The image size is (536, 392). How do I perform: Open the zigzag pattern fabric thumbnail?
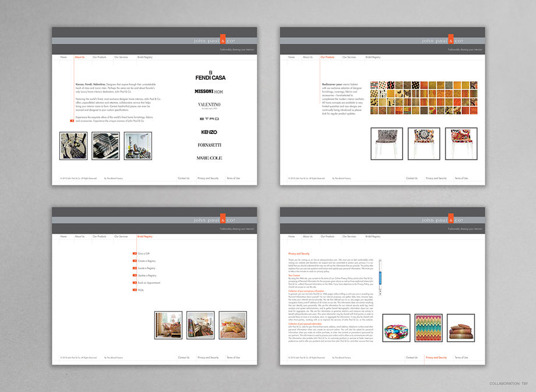click(x=429, y=328)
